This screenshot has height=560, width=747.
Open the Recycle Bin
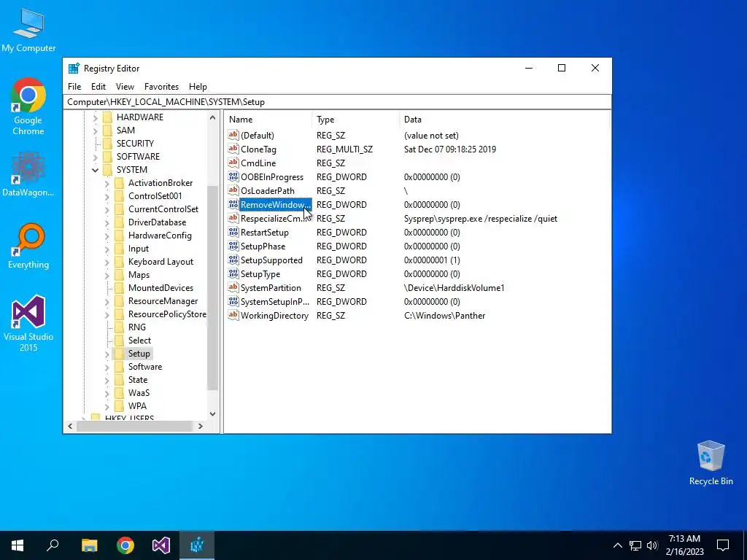click(x=711, y=462)
